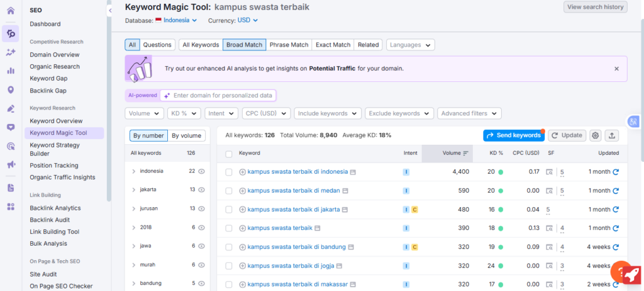Launch the rocket icon at bottom right
This screenshot has height=291, width=644.
click(x=631, y=275)
